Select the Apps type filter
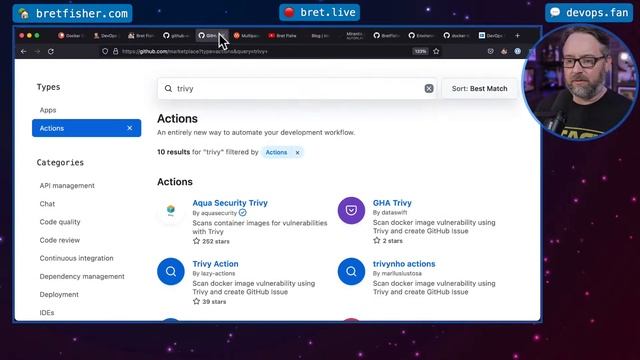 pos(48,110)
